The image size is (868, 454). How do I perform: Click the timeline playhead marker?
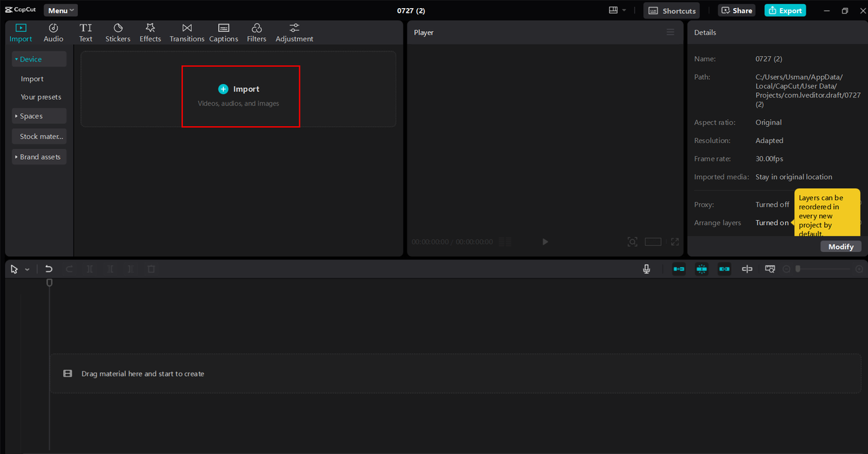tap(50, 282)
